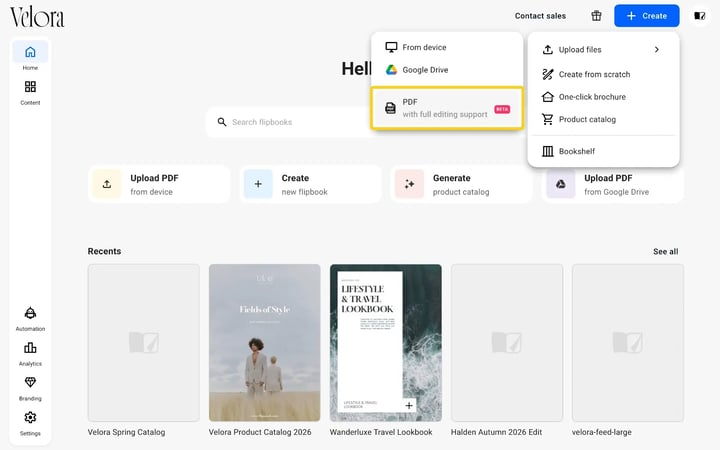The image size is (720, 450).
Task: Click the search magnifier icon
Action: [x=222, y=122]
